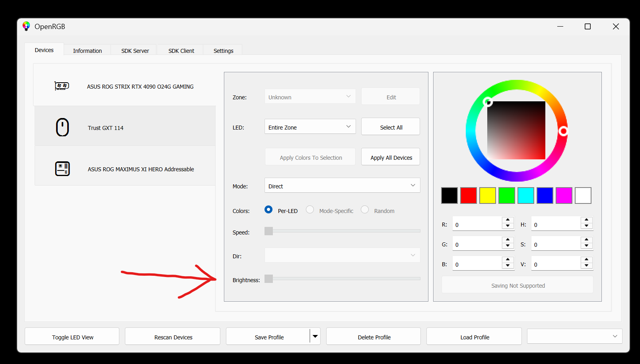The image size is (640, 364).
Task: Pick the white color swatch
Action: point(583,196)
